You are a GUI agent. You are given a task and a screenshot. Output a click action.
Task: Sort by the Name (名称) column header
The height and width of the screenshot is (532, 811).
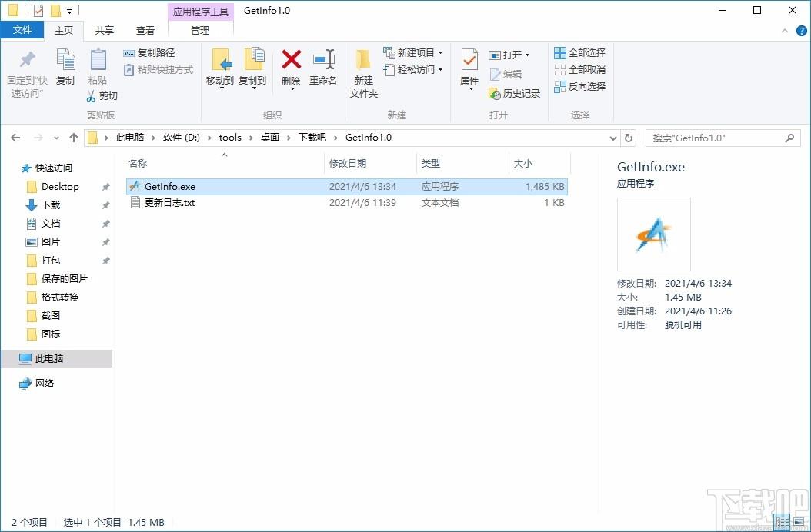pos(225,164)
